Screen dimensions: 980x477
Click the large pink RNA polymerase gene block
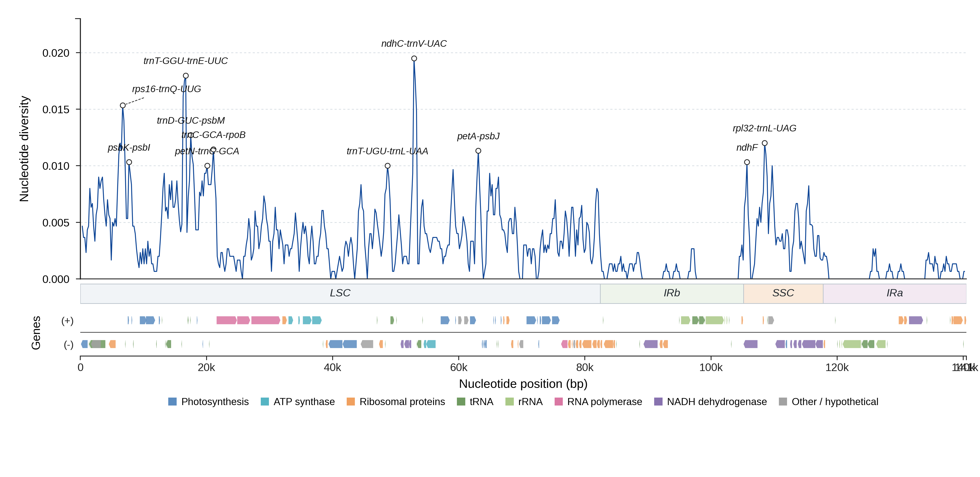(266, 320)
